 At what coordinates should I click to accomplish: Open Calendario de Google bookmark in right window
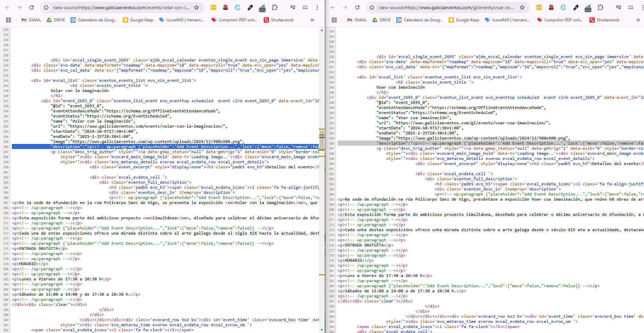click(x=419, y=20)
